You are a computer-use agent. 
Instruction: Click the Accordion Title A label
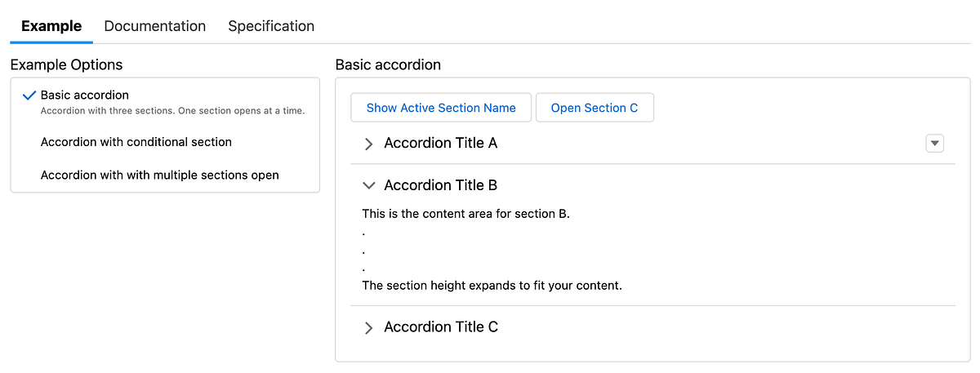point(440,144)
